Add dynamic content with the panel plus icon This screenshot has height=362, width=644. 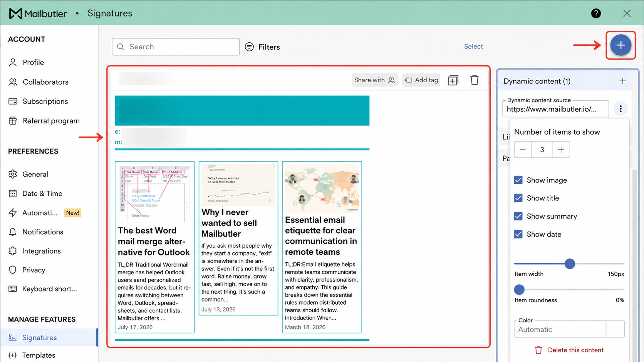622,81
